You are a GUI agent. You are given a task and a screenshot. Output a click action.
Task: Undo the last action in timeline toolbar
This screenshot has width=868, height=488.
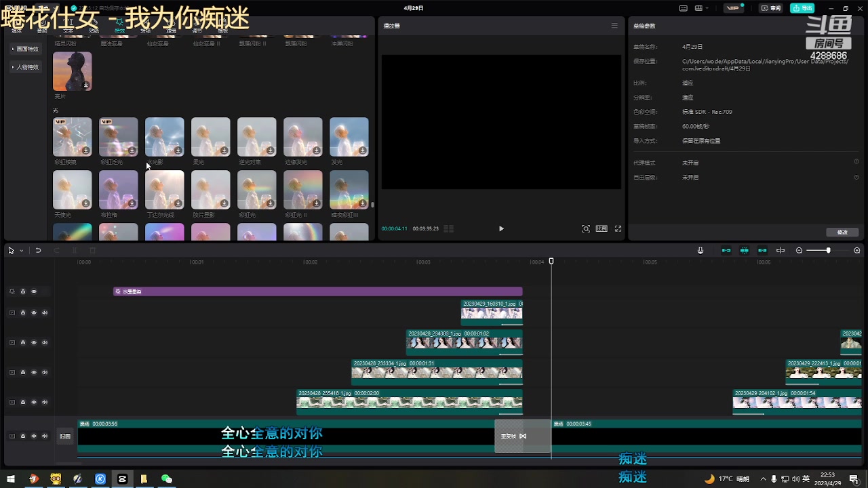[38, 250]
